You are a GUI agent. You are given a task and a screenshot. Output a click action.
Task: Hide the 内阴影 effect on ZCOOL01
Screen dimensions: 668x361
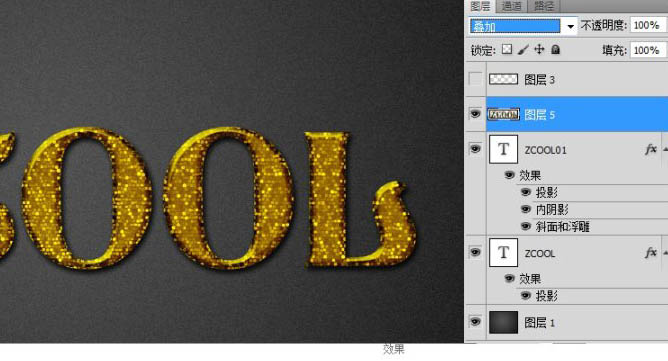(x=526, y=209)
